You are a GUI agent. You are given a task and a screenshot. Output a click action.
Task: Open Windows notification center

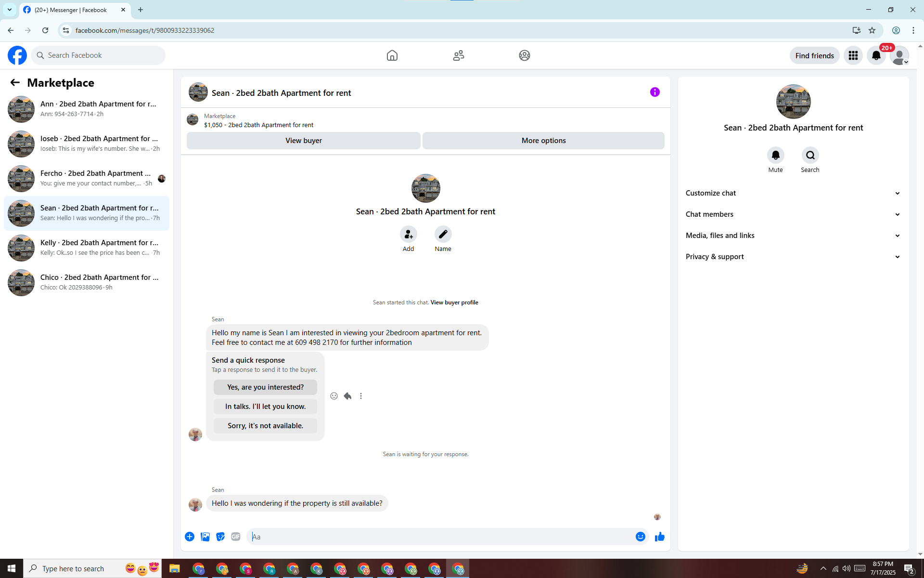(x=909, y=569)
